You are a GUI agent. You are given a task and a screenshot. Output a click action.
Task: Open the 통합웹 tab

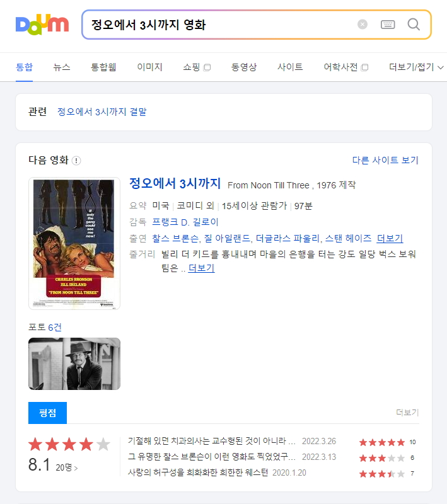pyautogui.click(x=103, y=67)
